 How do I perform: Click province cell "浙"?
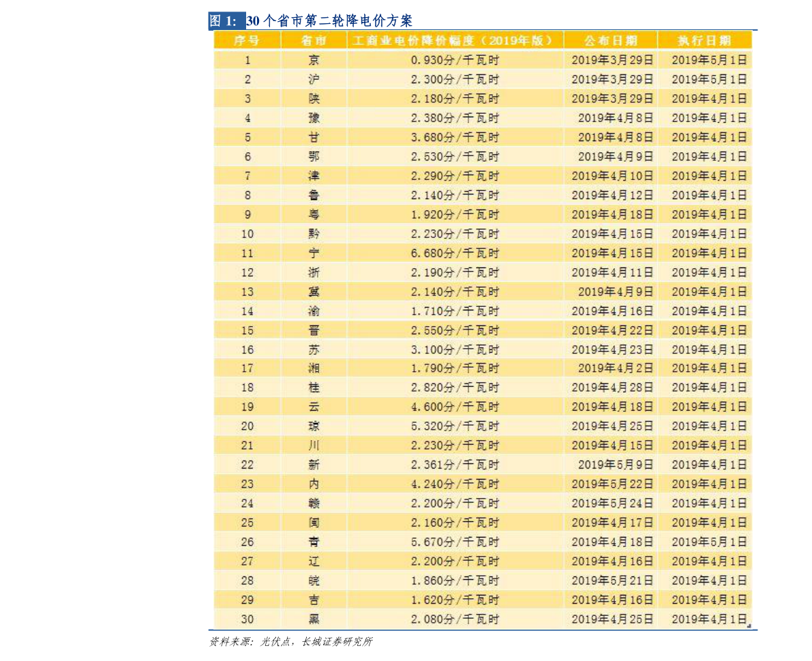coord(314,272)
